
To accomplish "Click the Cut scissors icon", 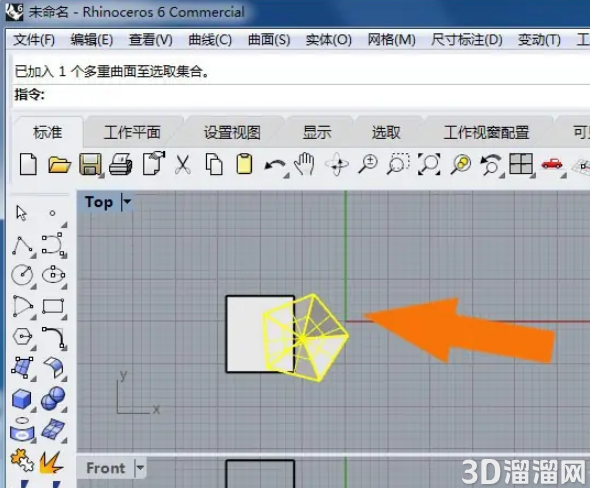I will [x=182, y=164].
